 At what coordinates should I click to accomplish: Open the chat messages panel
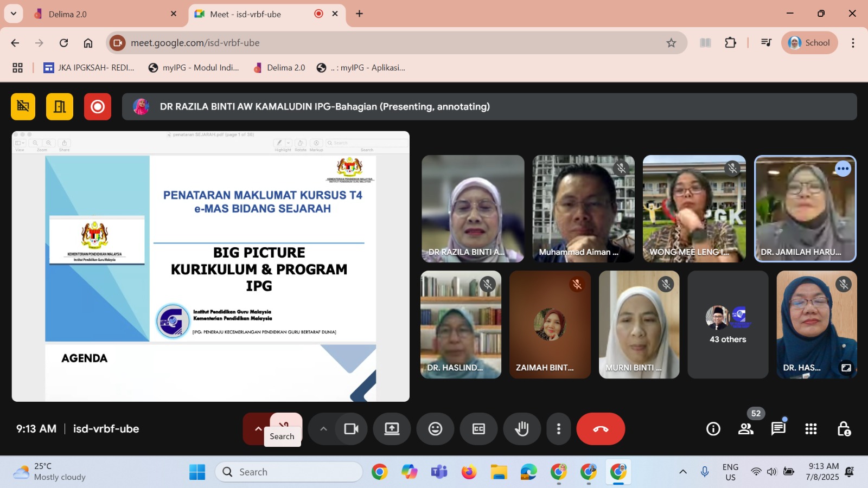(x=778, y=429)
